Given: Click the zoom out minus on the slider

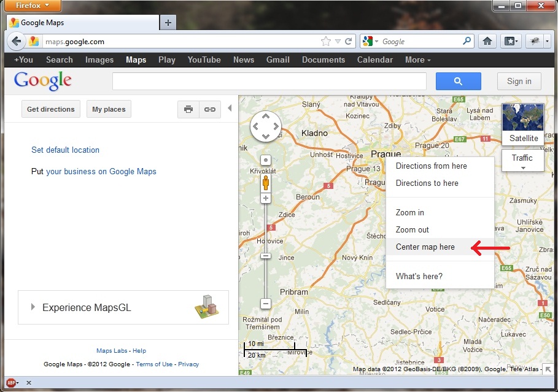Looking at the screenshot, I should point(265,303).
